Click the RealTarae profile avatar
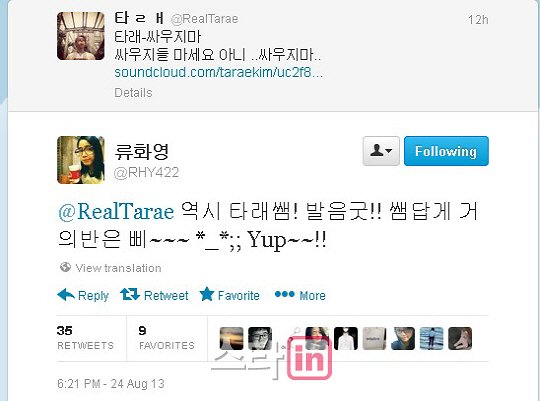 (x=81, y=36)
